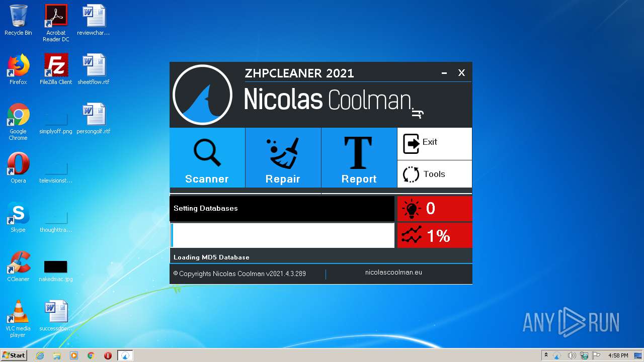Open Windows Explorer from the taskbar
Image resolution: width=644 pixels, height=362 pixels.
(57, 355)
